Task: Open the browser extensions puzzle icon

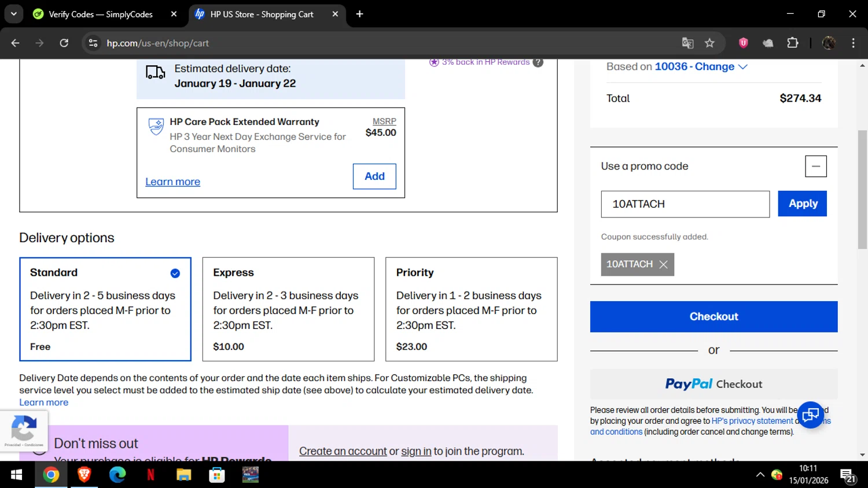Action: (x=793, y=43)
